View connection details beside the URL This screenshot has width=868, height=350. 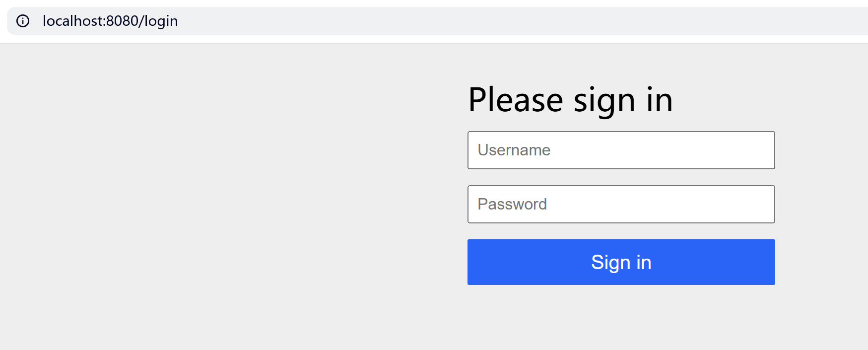pyautogui.click(x=23, y=21)
